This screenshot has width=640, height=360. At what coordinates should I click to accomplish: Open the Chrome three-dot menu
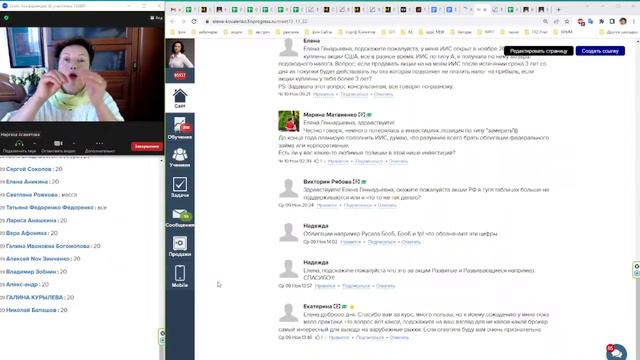(634, 21)
